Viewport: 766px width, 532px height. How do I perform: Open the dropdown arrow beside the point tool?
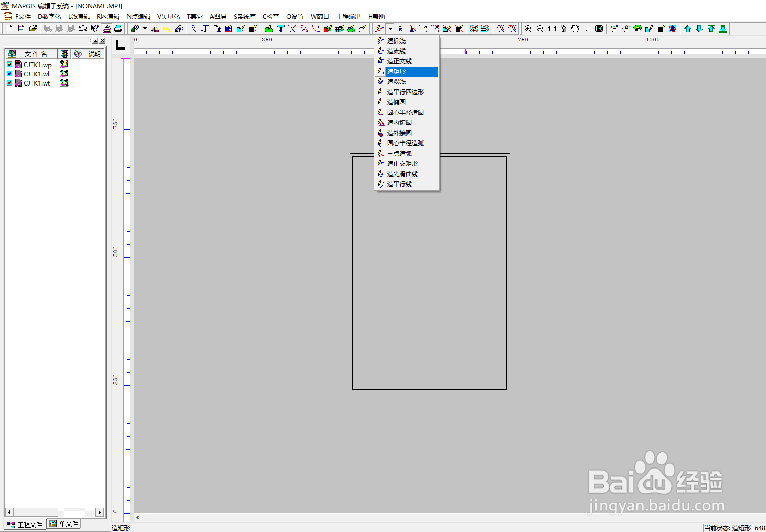(x=145, y=29)
